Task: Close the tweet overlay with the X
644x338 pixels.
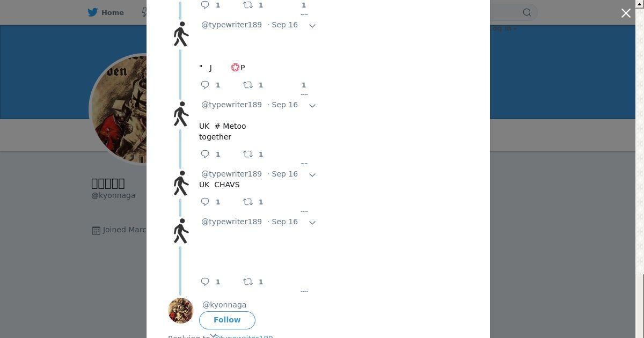Action: (626, 13)
